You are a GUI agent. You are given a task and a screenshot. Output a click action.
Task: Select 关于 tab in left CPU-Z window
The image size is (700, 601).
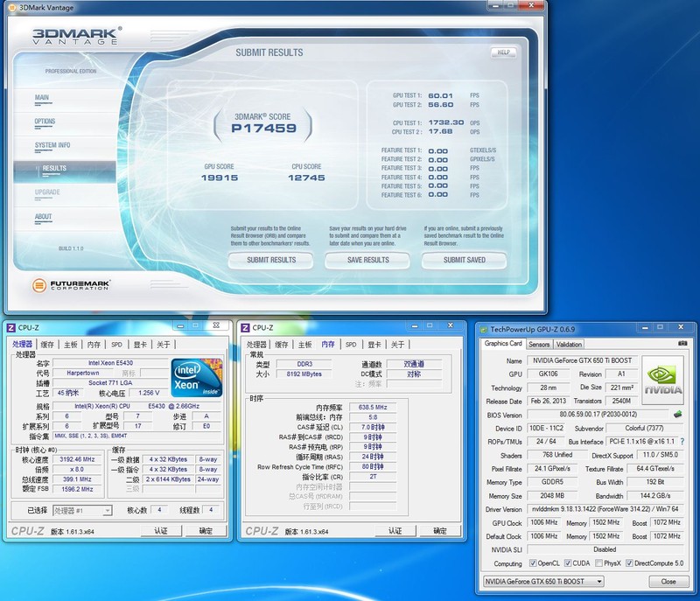pos(164,345)
